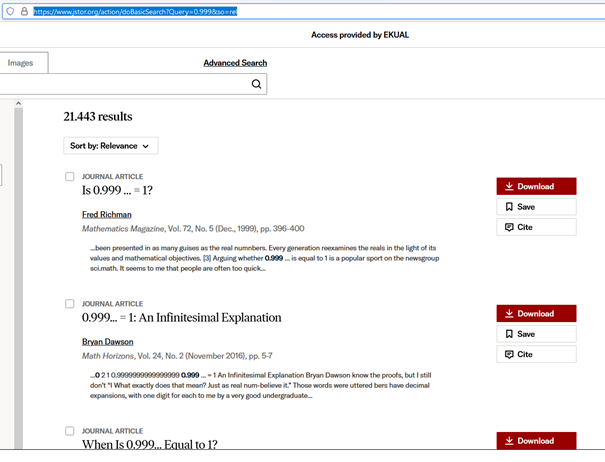
Task: Download the "Is 0.999 ... = 1?" article
Action: 536,186
